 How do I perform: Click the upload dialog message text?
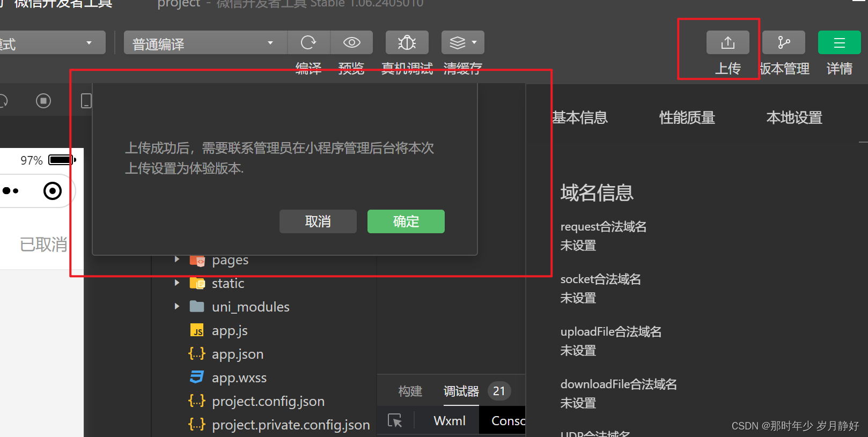[279, 158]
